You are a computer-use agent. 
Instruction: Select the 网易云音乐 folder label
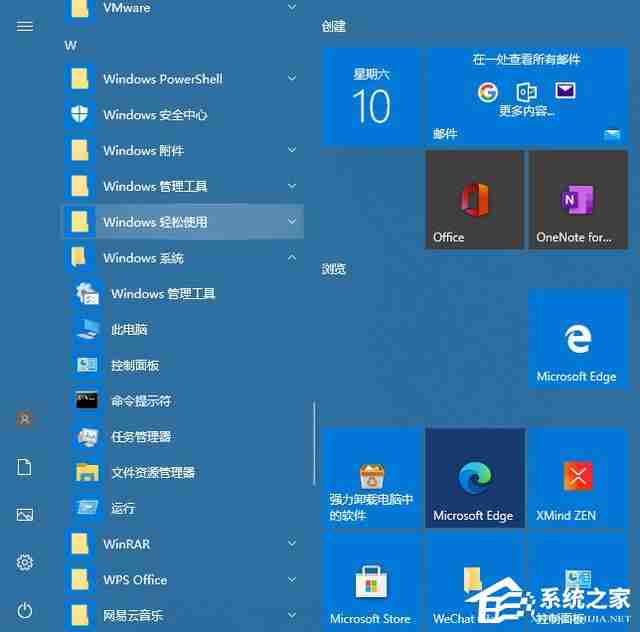pyautogui.click(x=133, y=615)
